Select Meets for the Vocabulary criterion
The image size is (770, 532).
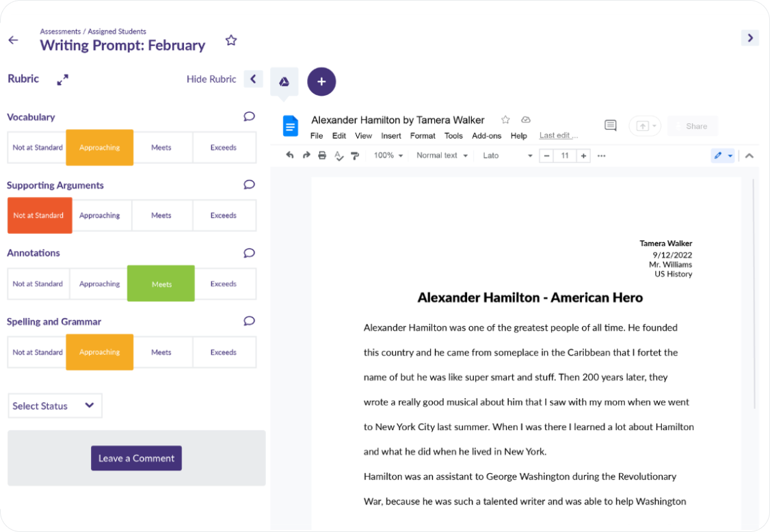pyautogui.click(x=161, y=148)
